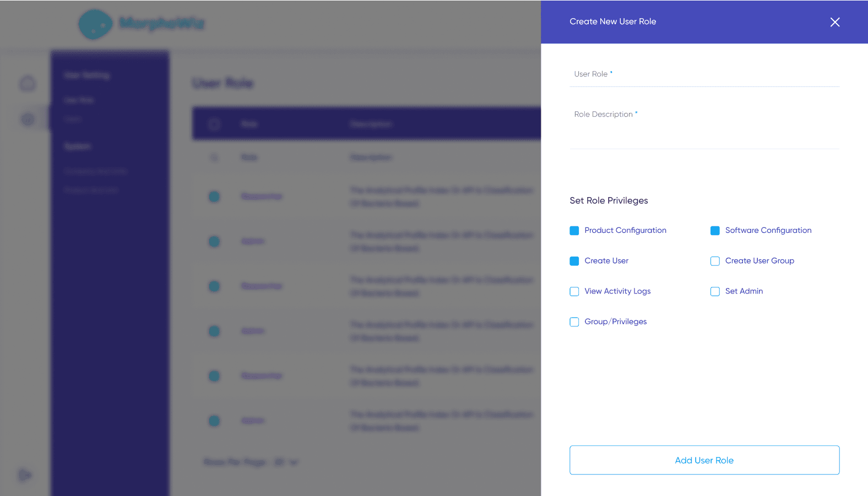Toggle the select-all checkbox in table header
The width and height of the screenshot is (868, 496).
click(214, 124)
